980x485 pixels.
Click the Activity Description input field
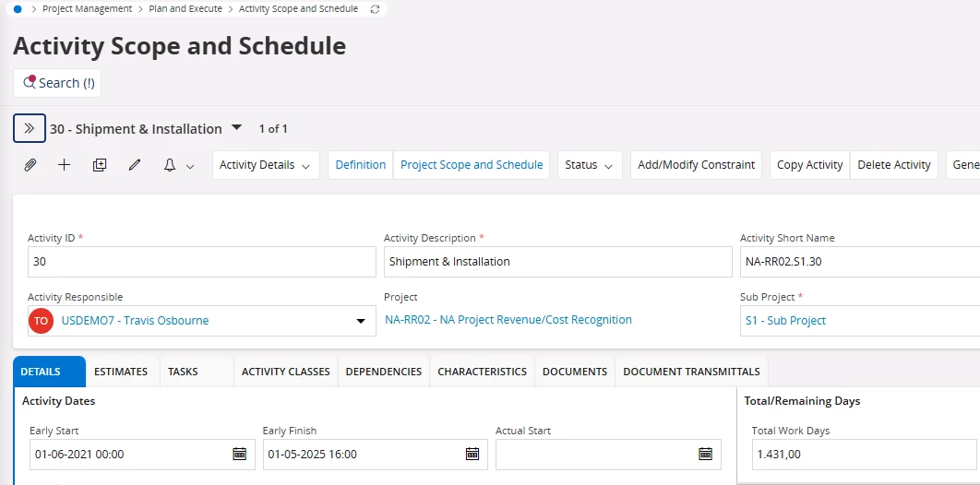(557, 262)
